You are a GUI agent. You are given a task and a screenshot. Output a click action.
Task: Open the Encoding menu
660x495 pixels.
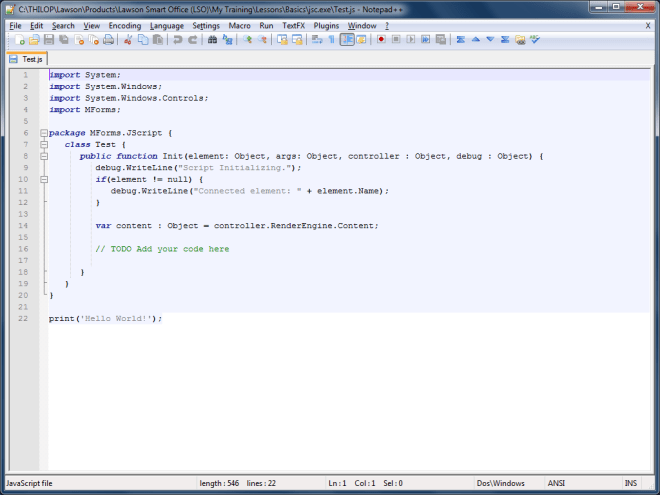125,25
